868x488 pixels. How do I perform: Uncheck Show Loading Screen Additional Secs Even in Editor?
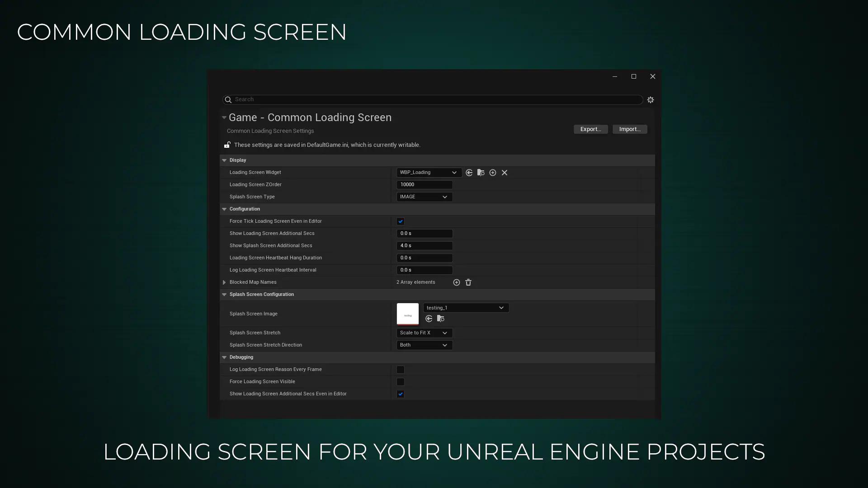click(401, 394)
